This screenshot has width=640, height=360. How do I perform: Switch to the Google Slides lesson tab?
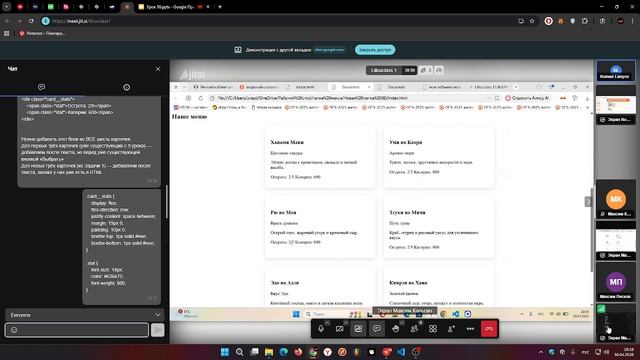coord(169,7)
